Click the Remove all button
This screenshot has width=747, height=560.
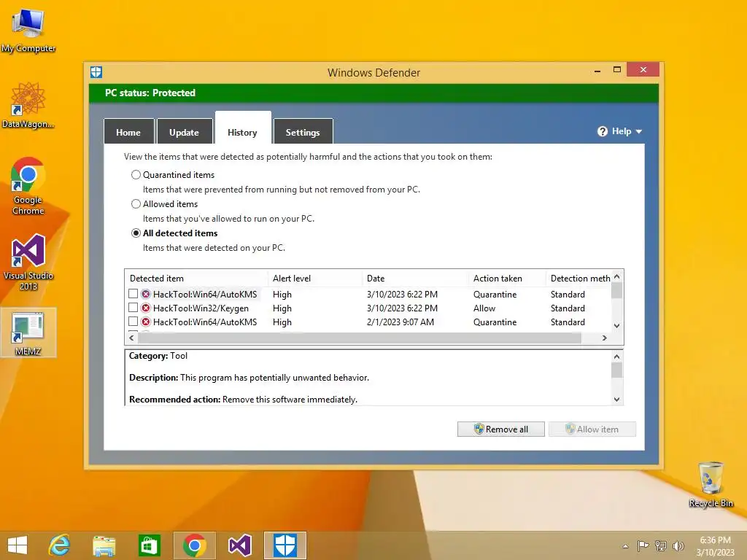click(500, 429)
